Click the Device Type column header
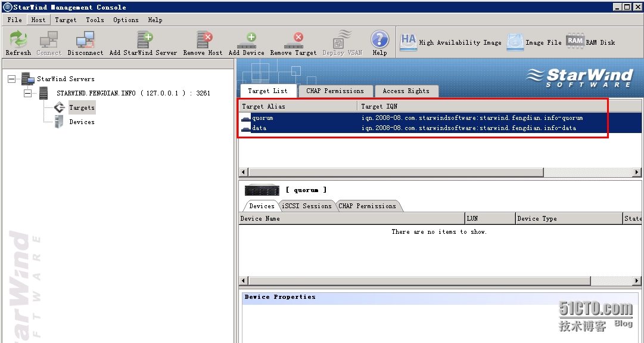Screen dimensions: 644x343 (570, 218)
